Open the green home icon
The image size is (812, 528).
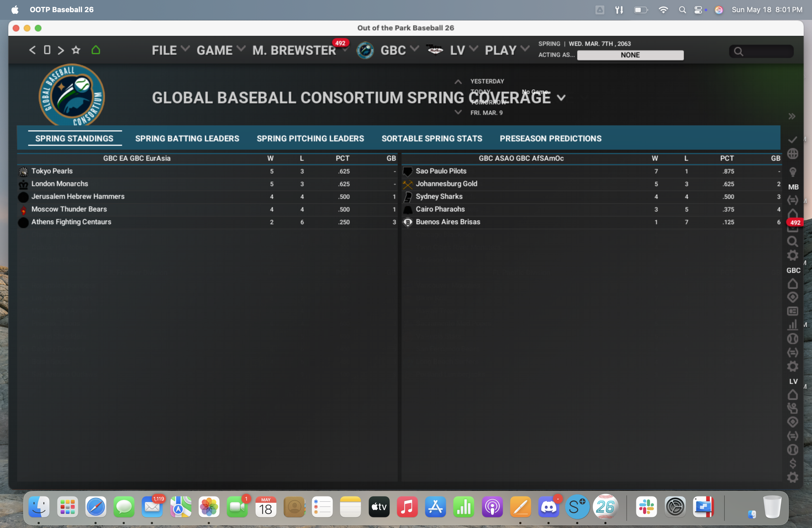pyautogui.click(x=96, y=50)
